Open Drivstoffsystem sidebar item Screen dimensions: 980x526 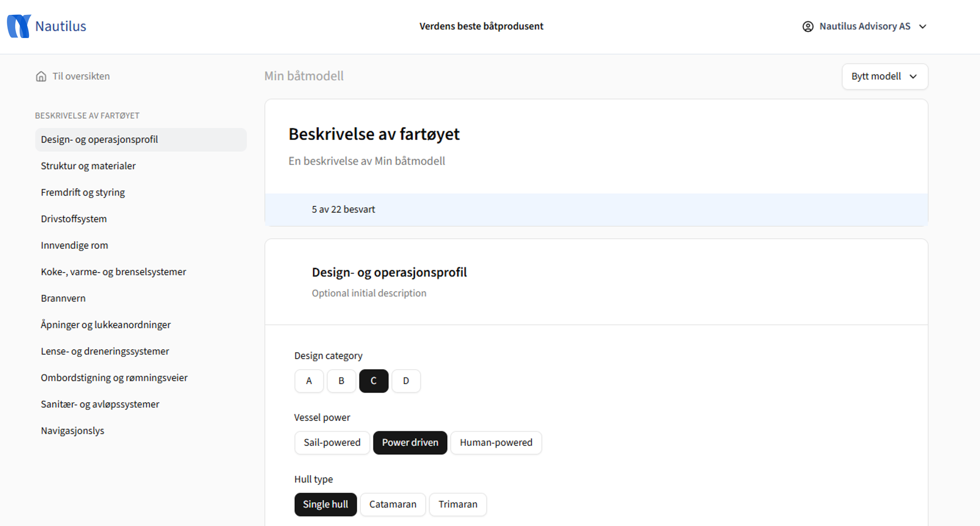pos(74,219)
